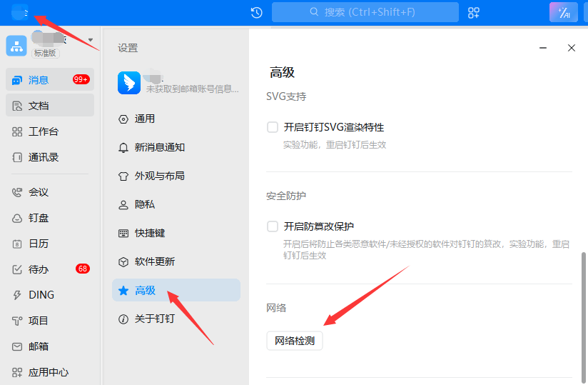Screen dimensions: 588x385
Task: Select 高级 advanced settings tab
Action: pos(176,290)
